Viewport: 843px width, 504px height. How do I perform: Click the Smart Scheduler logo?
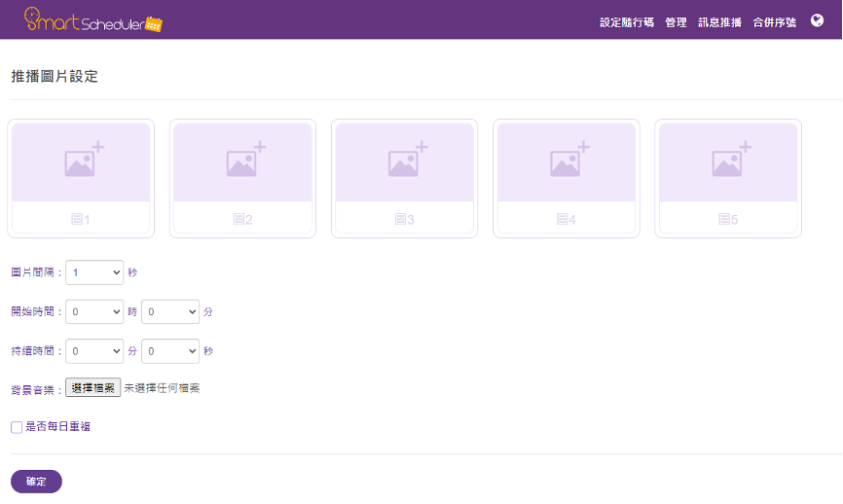(x=93, y=19)
